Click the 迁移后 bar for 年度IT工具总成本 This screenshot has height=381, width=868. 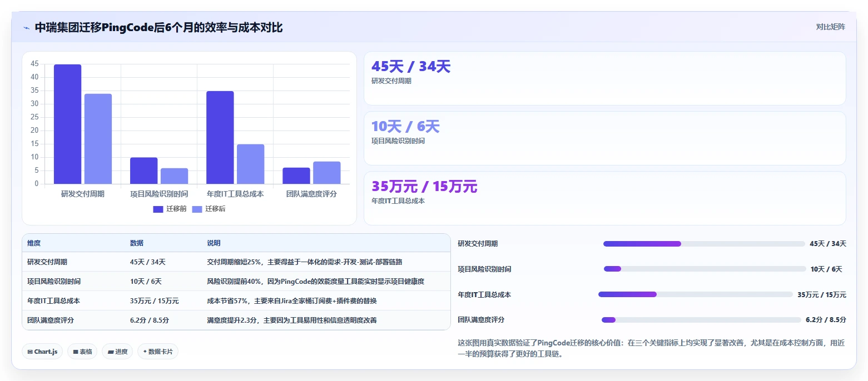(x=250, y=164)
